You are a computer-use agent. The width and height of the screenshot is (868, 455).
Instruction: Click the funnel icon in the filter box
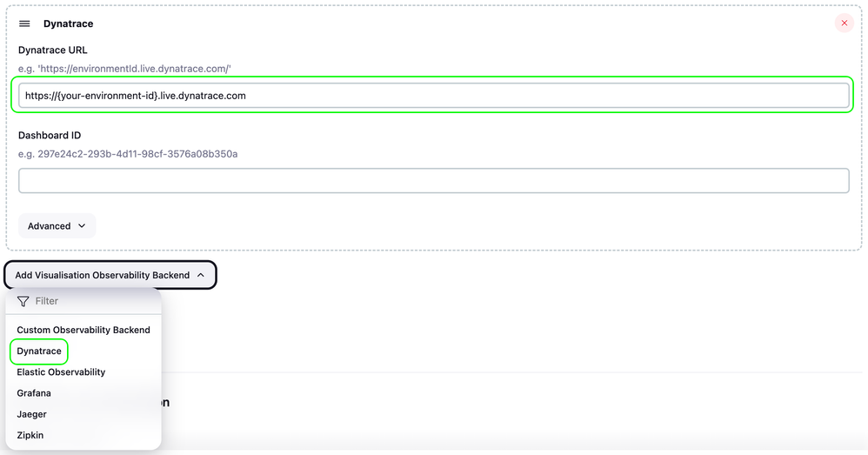23,301
